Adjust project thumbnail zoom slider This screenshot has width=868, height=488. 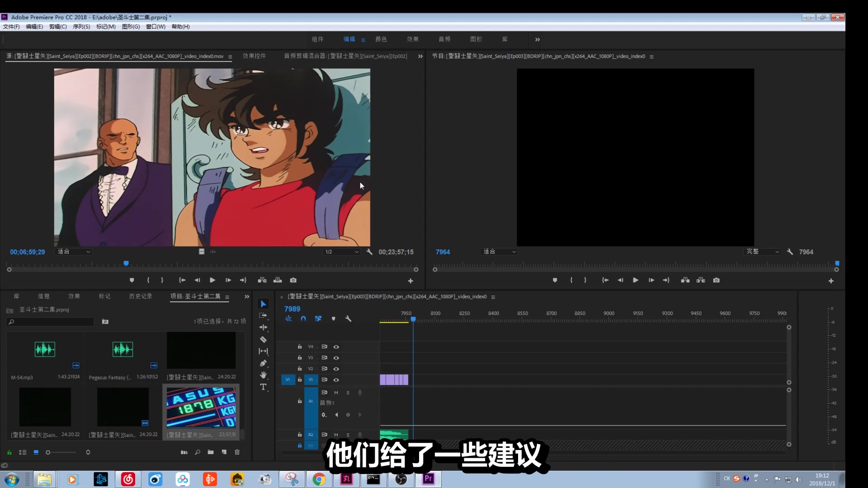(x=49, y=452)
